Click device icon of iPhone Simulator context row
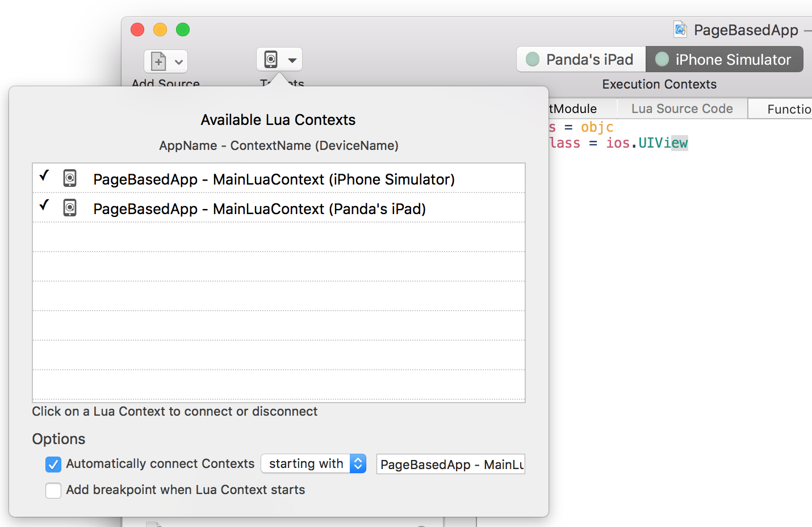812x527 pixels. point(70,178)
